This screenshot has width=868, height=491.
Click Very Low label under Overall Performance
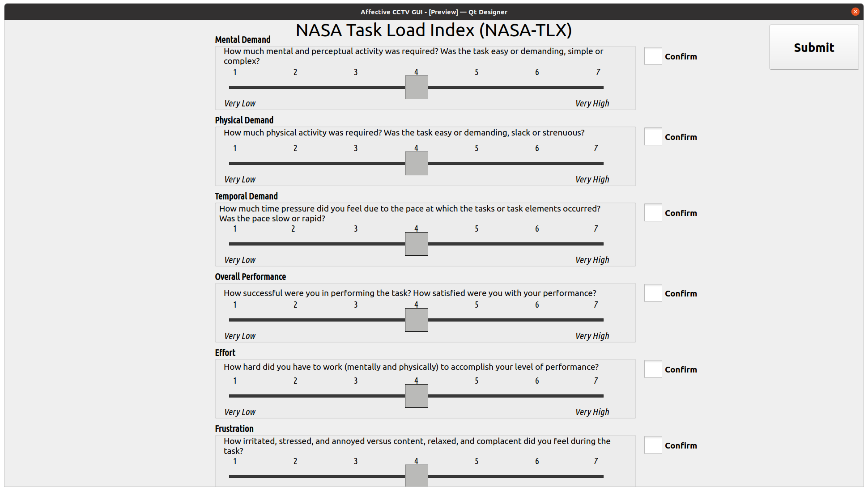click(240, 336)
